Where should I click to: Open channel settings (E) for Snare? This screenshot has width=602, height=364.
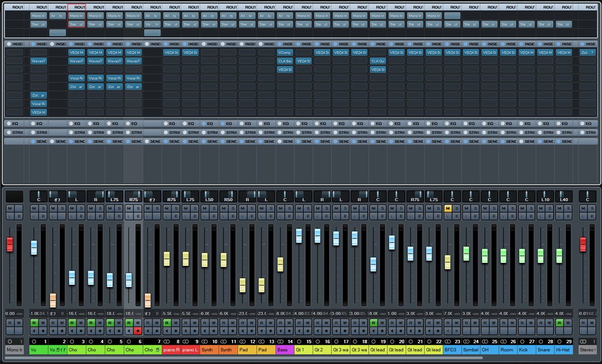[549, 217]
